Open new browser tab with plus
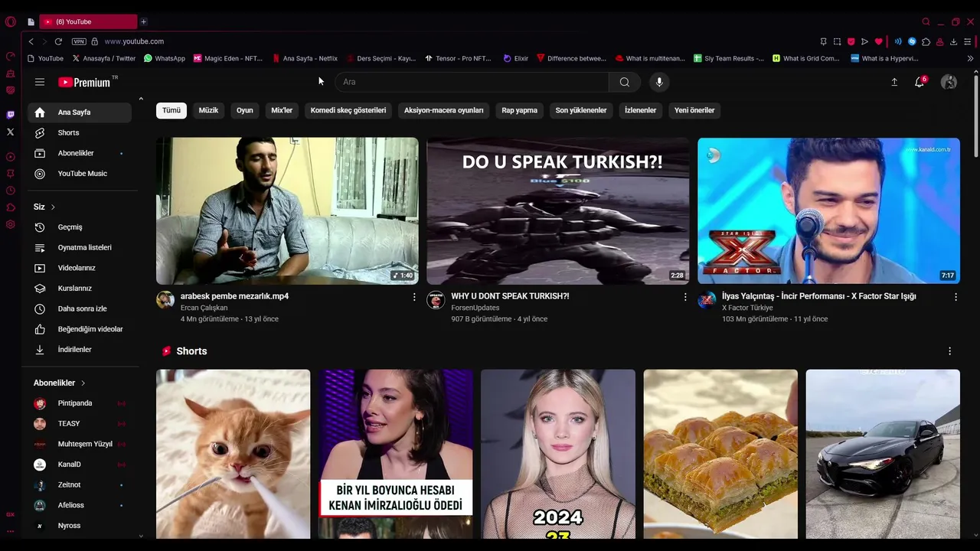 (x=143, y=21)
